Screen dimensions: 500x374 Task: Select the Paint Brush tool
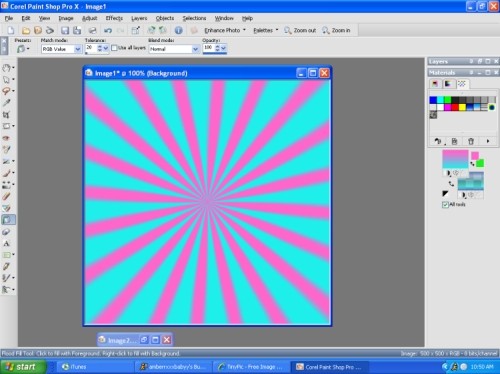[6, 173]
